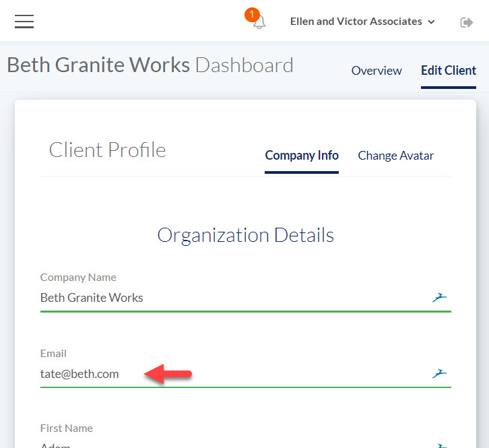Click the icon in Company Name field
Image resolution: width=489 pixels, height=448 pixels.
click(x=439, y=297)
